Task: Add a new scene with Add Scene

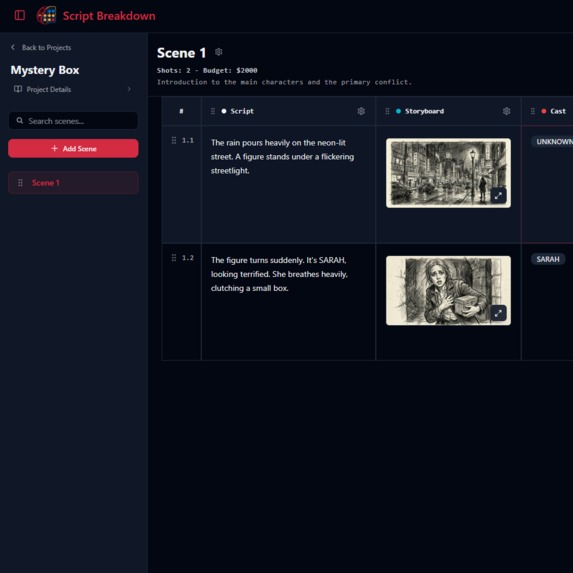Action: click(x=73, y=148)
